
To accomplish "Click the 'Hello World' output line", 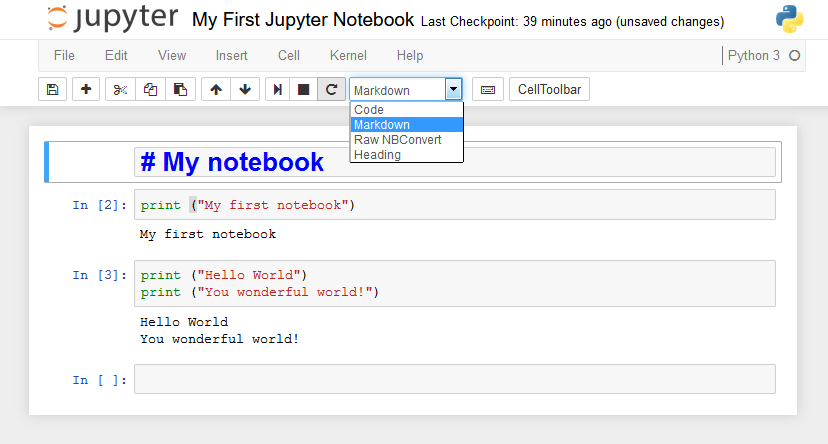I will point(184,322).
